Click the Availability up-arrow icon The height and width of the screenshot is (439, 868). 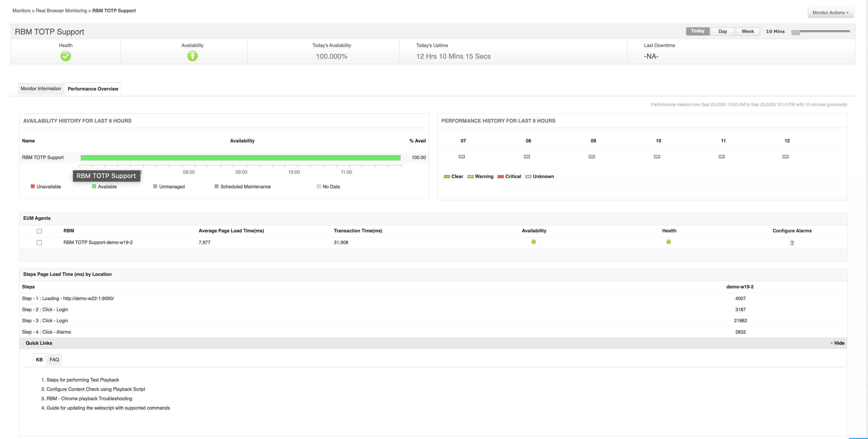point(192,56)
